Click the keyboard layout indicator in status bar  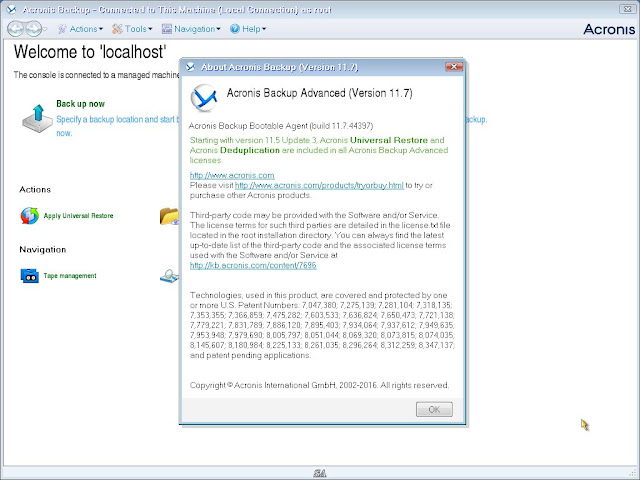coord(320,473)
